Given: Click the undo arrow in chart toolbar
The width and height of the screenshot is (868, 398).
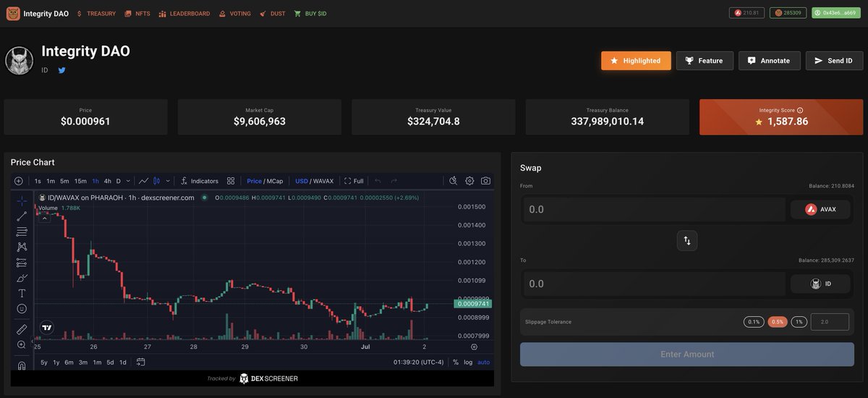Looking at the screenshot, I should coord(378,181).
